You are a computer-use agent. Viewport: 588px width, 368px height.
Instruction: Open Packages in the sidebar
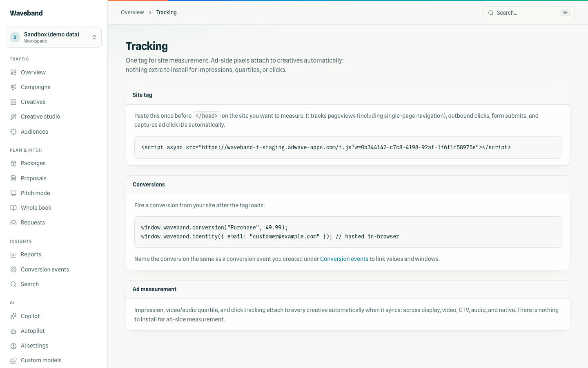[x=53, y=163]
